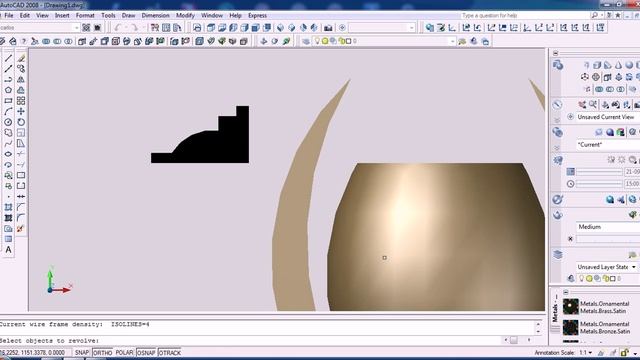Adjust the sun time slider
Screen dimensions: 640x360
click(599, 184)
